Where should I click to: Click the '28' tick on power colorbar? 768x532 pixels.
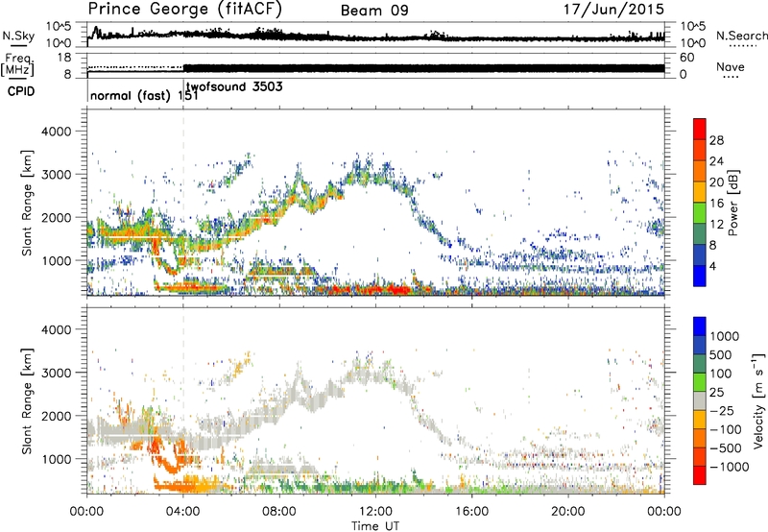coord(716,140)
